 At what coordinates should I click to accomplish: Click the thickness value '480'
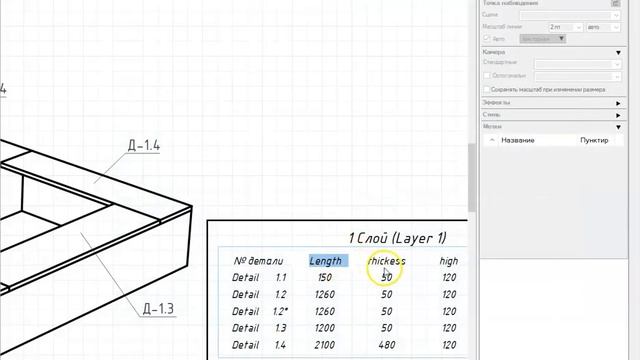pos(387,345)
